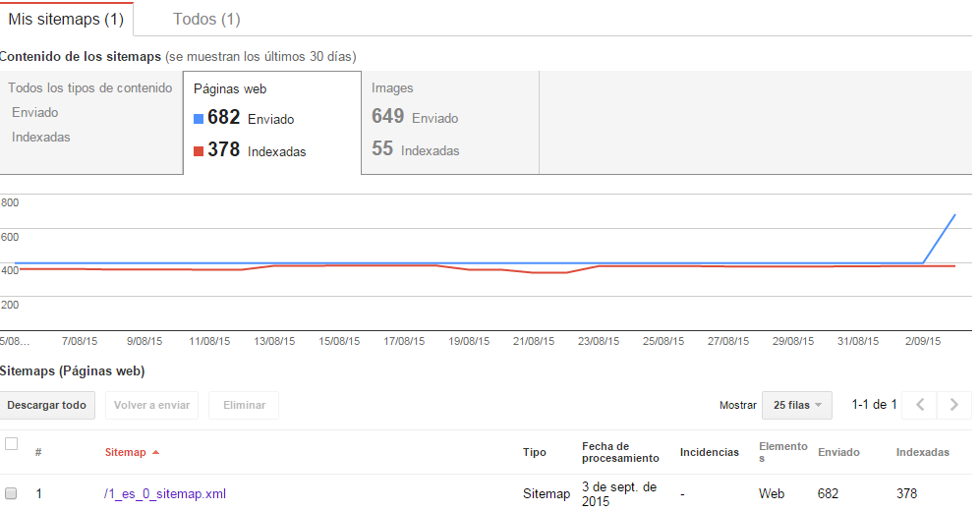Image resolution: width=980 pixels, height=511 pixels.
Task: Select all sitemaps header checkbox
Action: coord(11,443)
